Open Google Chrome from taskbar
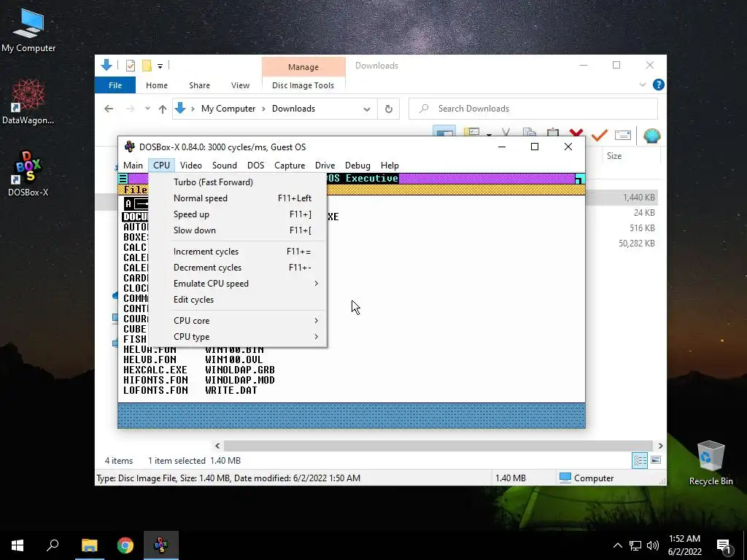Screen dimensions: 747x560 click(125, 545)
